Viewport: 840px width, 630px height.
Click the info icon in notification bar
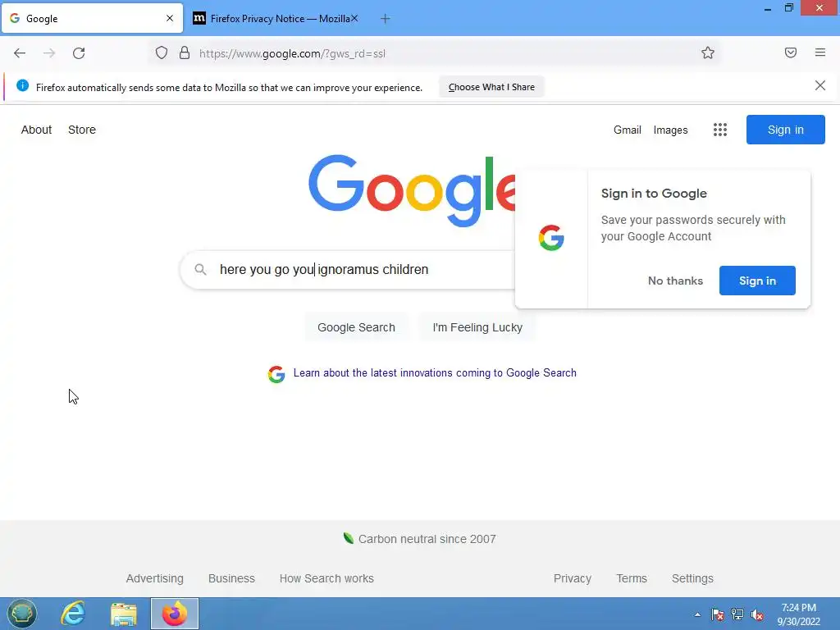point(22,85)
